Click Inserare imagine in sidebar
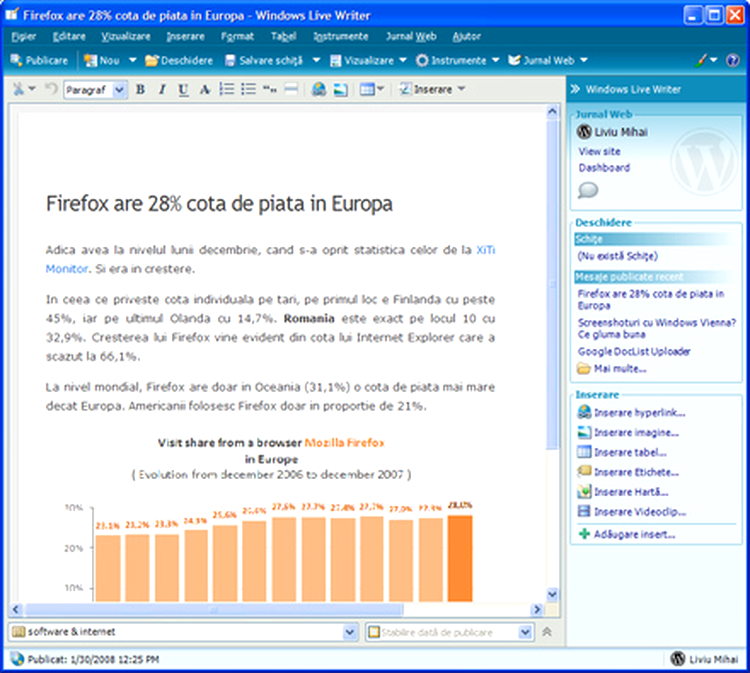 pos(628,432)
